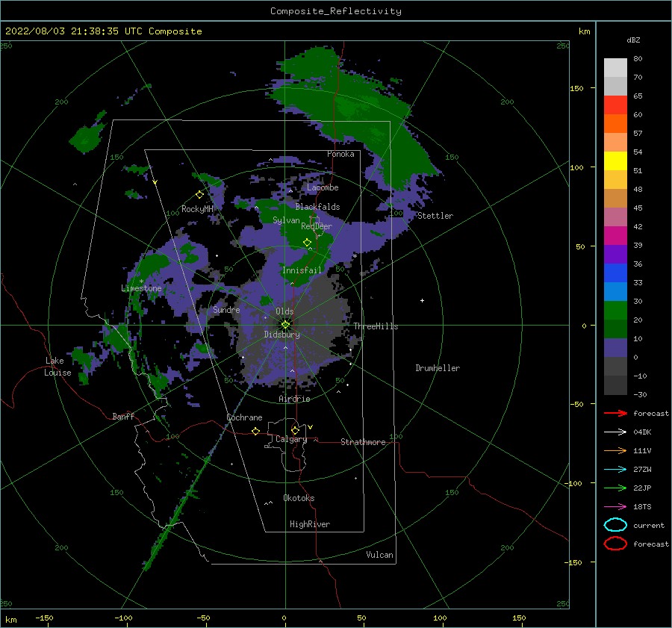This screenshot has height=628, width=672.
Task: Click the Calgary city label
Action: coord(291,439)
